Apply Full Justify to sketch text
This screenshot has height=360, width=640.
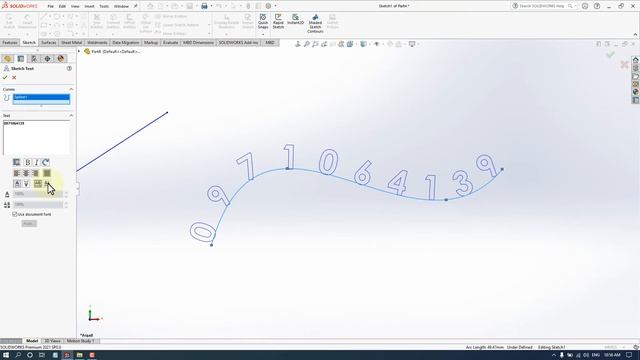47,173
